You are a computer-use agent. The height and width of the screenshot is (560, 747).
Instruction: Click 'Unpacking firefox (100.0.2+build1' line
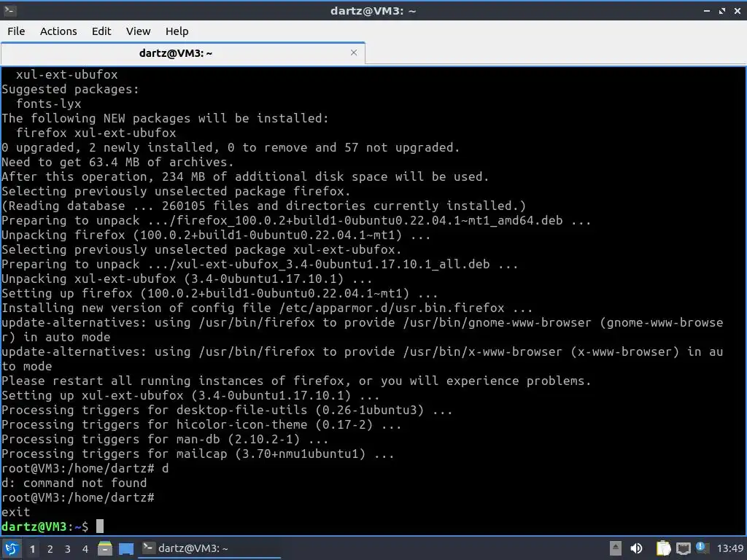[x=216, y=236]
